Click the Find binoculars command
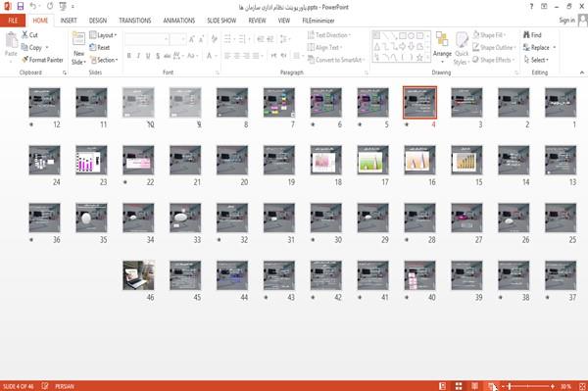Image resolution: width=588 pixels, height=391 pixels. click(x=532, y=35)
